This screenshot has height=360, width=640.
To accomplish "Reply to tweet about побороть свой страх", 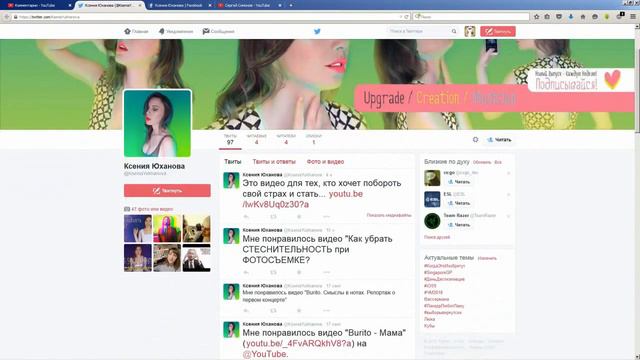I will pos(246,216).
